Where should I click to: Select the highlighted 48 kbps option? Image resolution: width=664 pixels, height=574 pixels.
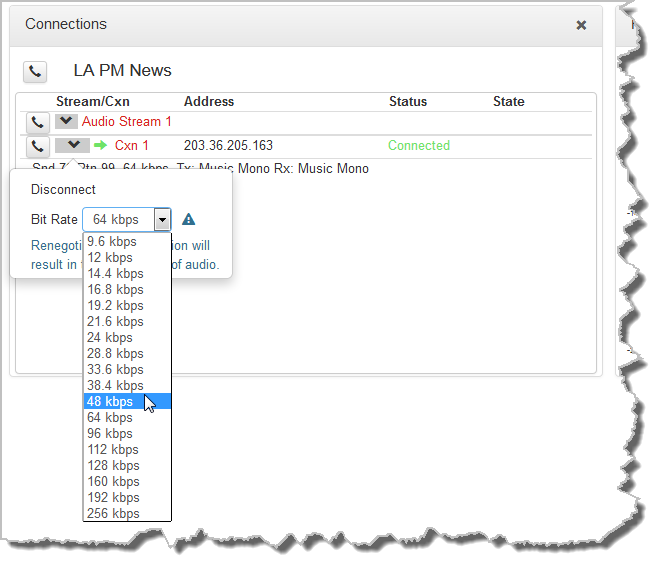[127, 402]
